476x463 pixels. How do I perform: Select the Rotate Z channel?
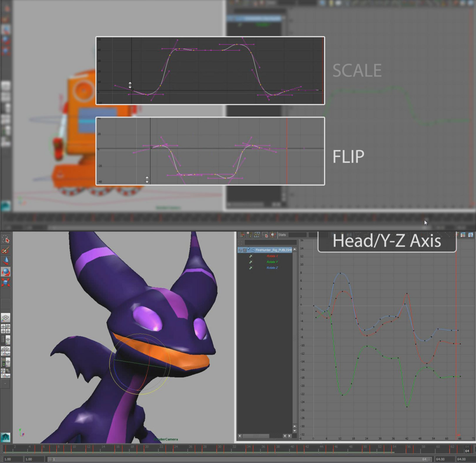[272, 267]
